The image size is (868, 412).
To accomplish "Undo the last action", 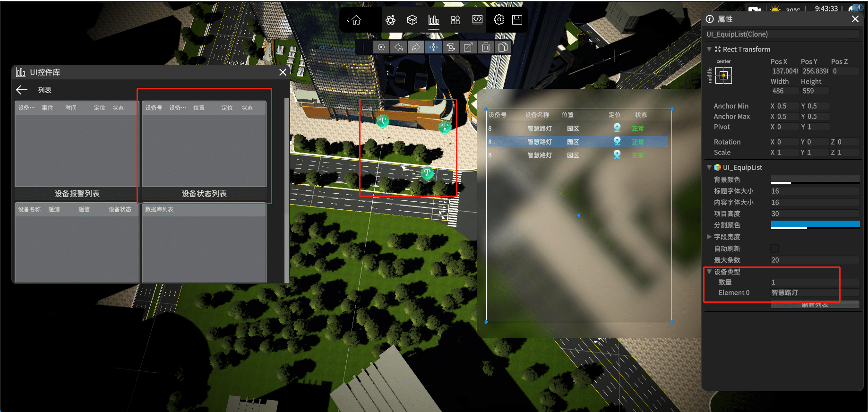I will click(399, 47).
